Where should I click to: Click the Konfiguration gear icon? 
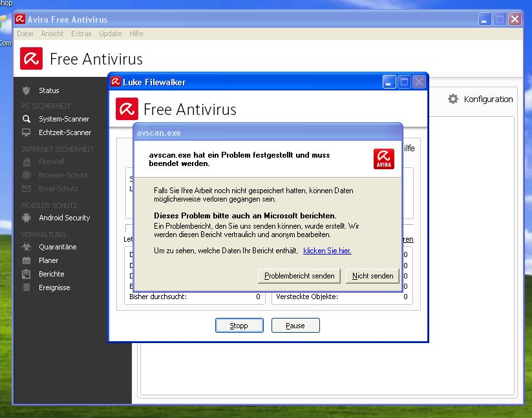click(453, 99)
